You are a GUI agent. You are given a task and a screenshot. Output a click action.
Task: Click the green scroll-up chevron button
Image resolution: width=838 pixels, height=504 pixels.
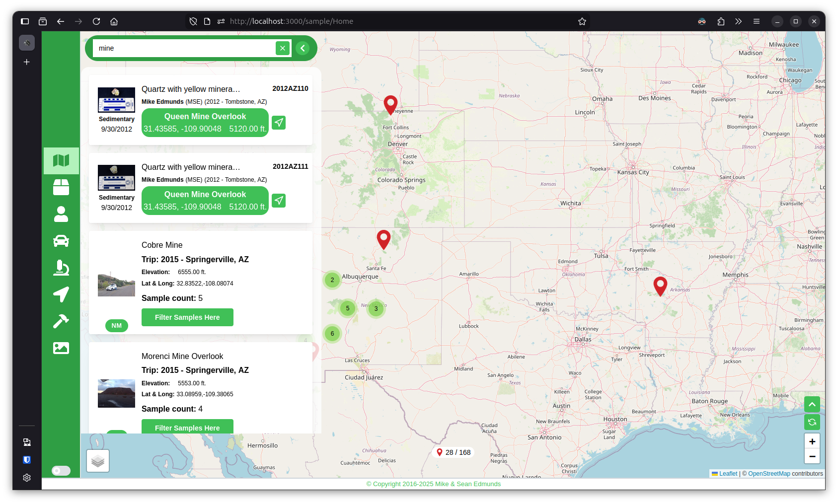[812, 404]
